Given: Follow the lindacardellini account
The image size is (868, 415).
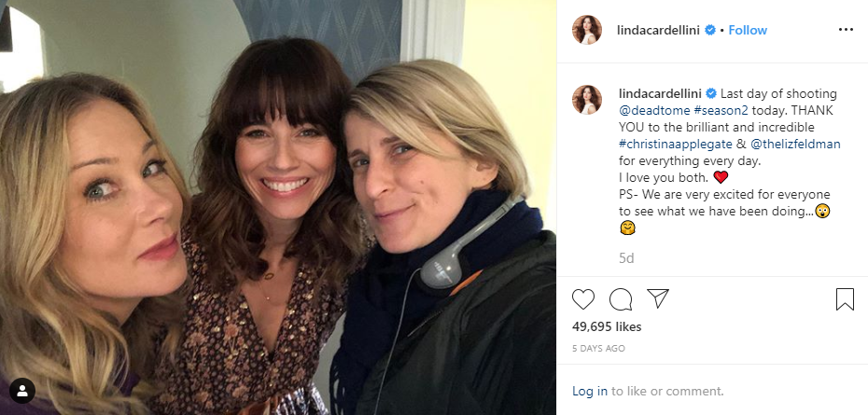Looking at the screenshot, I should [x=748, y=30].
